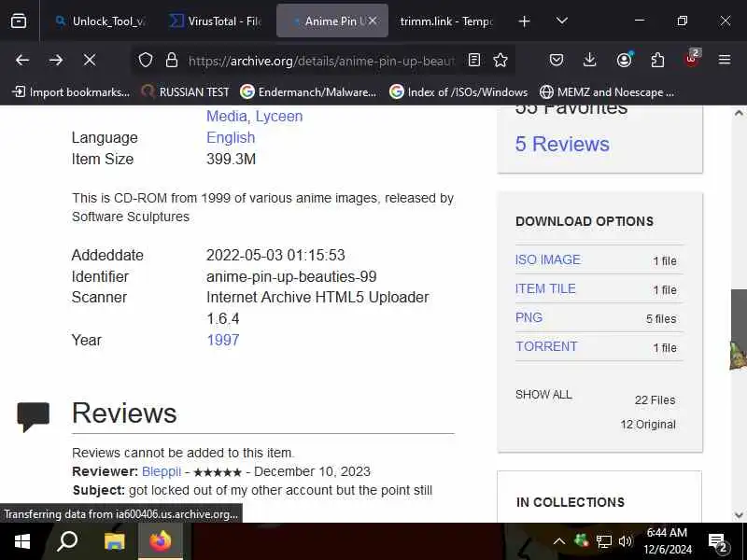
Task: Click scrollbar down arrow
Action: [739, 515]
